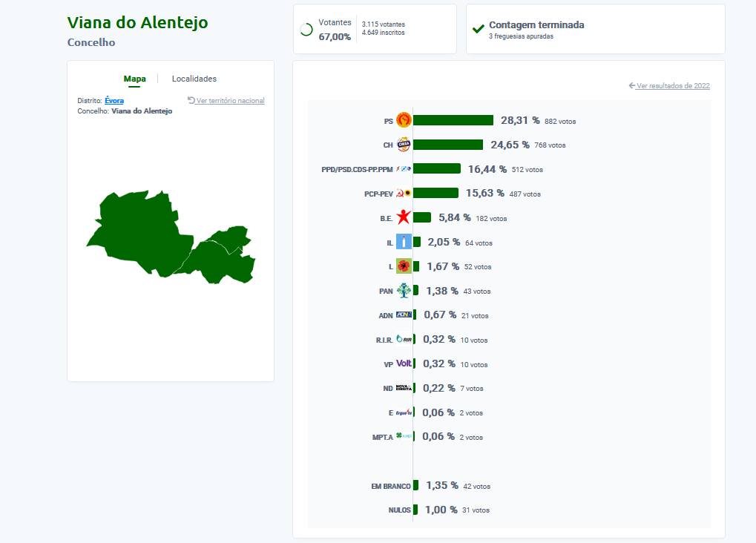Click the PAN tree logo icon
756x543 pixels.
pyautogui.click(x=404, y=291)
